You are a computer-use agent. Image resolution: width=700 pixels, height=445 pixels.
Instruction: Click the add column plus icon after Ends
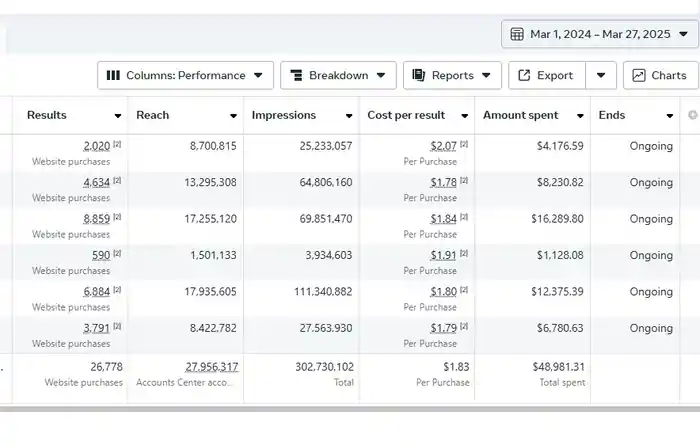(692, 115)
